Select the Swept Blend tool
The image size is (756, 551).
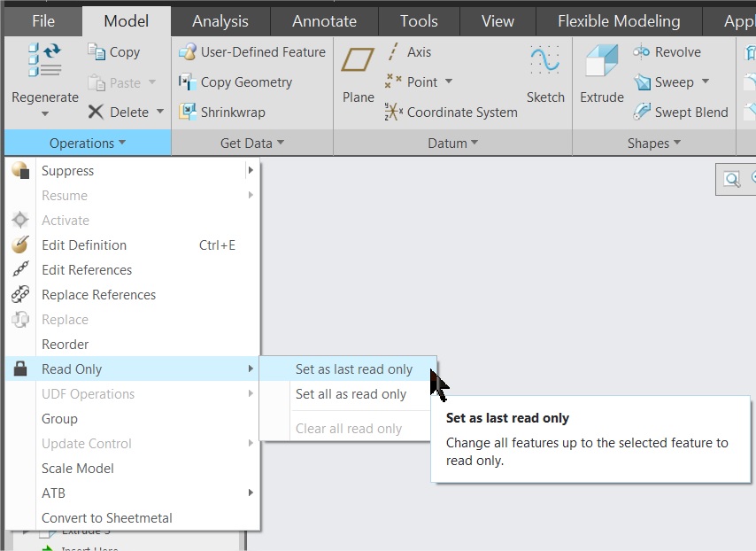coord(681,113)
